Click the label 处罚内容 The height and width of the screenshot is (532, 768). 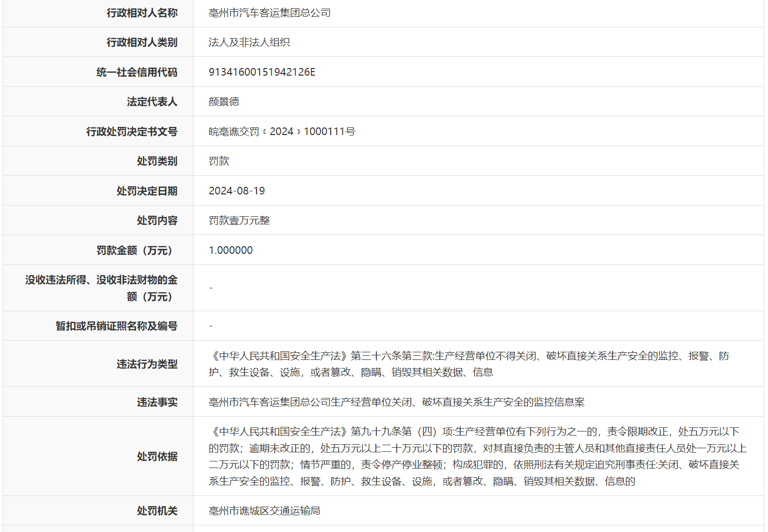(x=157, y=220)
